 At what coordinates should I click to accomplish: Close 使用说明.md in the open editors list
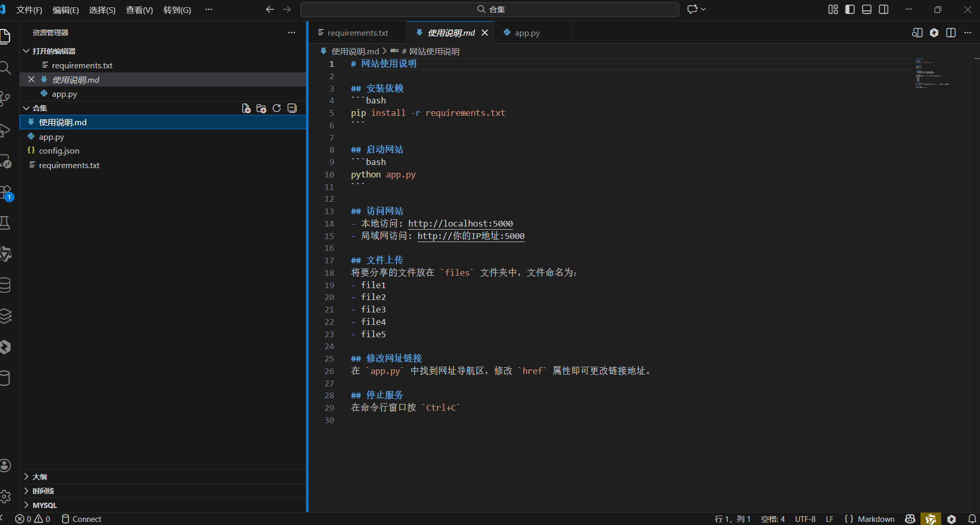tap(31, 79)
